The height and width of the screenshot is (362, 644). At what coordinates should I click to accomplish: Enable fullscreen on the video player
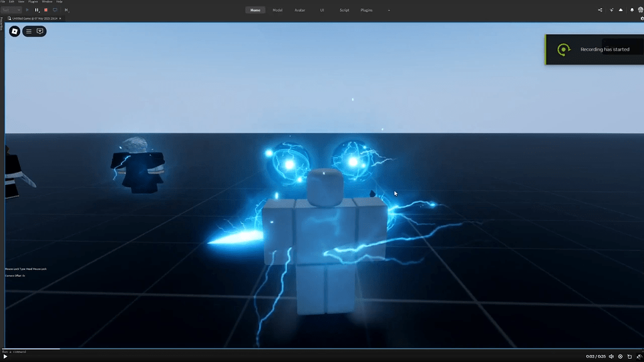639,356
